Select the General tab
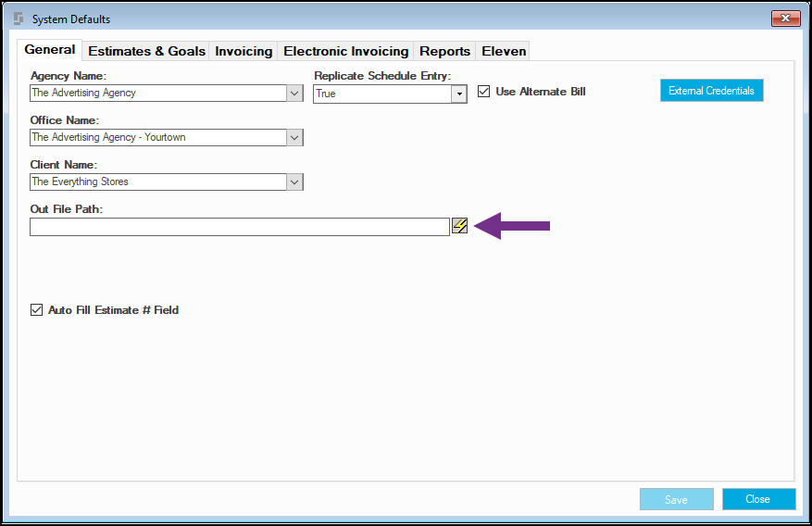The height and width of the screenshot is (526, 812). (x=50, y=50)
